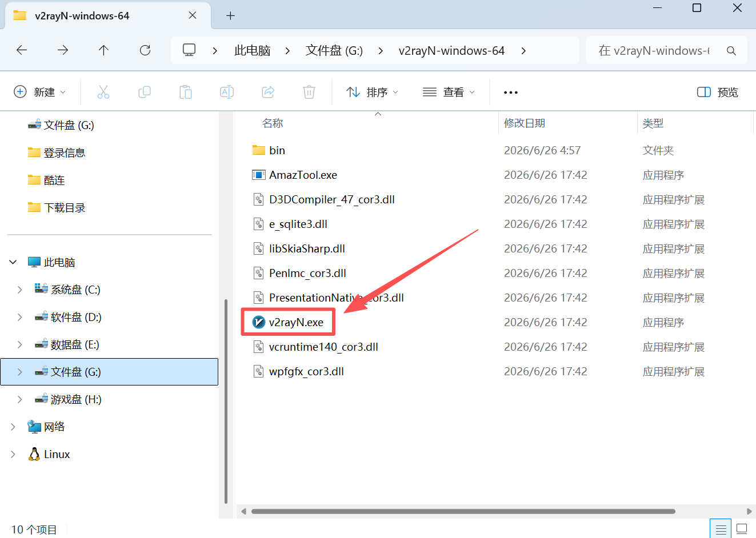The height and width of the screenshot is (538, 756).
Task: Open the 新建 (New) dropdown
Action: 39,92
